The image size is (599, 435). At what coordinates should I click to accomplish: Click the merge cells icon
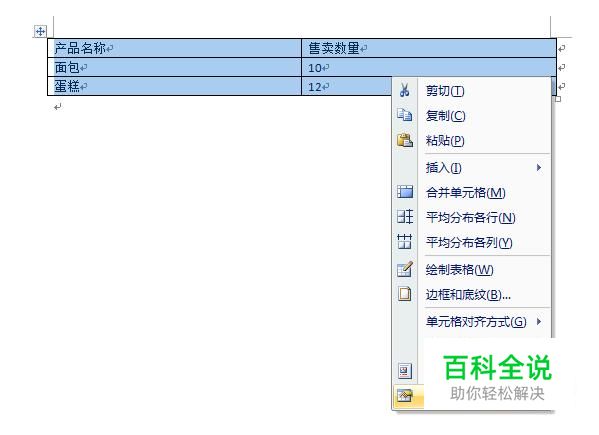pyautogui.click(x=405, y=192)
